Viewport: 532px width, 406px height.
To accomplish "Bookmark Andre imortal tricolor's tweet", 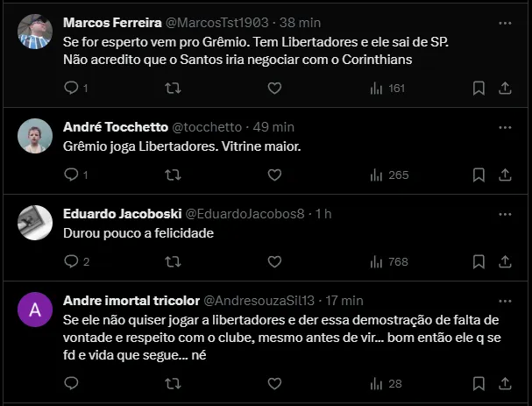I will tap(479, 383).
